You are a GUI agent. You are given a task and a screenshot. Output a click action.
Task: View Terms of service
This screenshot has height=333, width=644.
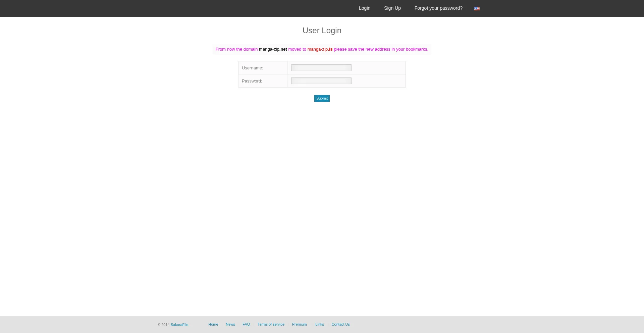(271, 324)
